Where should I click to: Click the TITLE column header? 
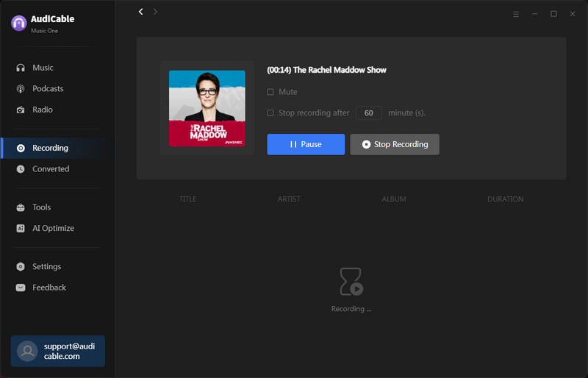pos(188,199)
